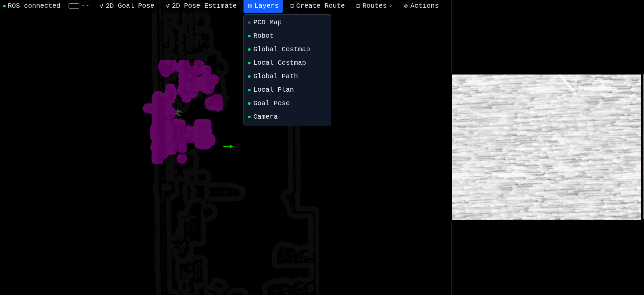The width and height of the screenshot is (644, 295).
Task: Activate 2D Goal Pose tool
Action: 127,6
